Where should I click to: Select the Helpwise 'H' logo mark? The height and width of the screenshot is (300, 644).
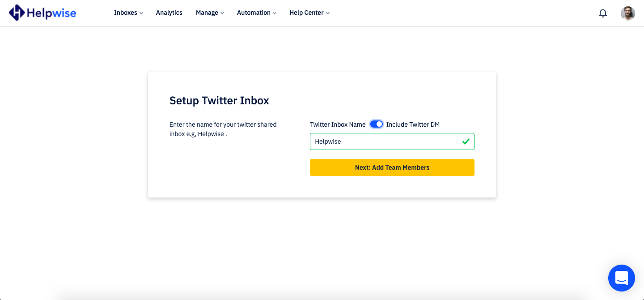[16, 13]
